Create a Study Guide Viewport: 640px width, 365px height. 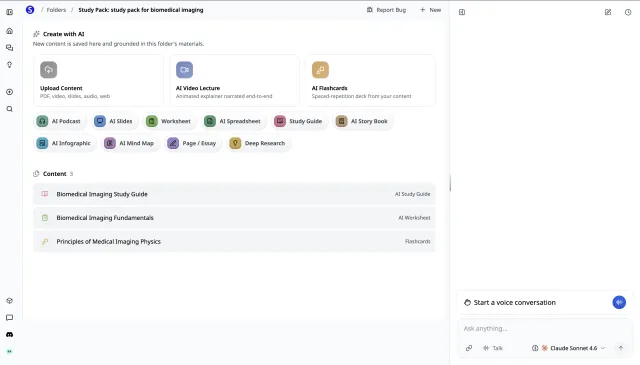click(299, 121)
